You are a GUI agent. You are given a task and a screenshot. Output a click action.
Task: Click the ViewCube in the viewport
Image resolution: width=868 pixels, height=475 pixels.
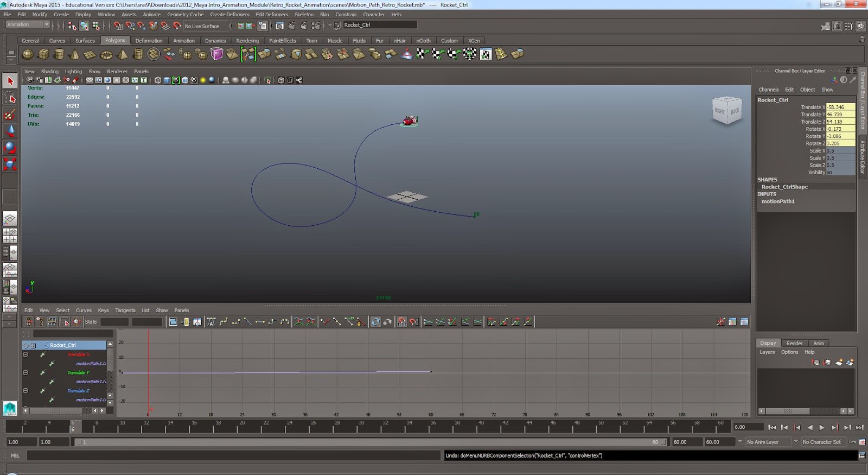tap(727, 110)
